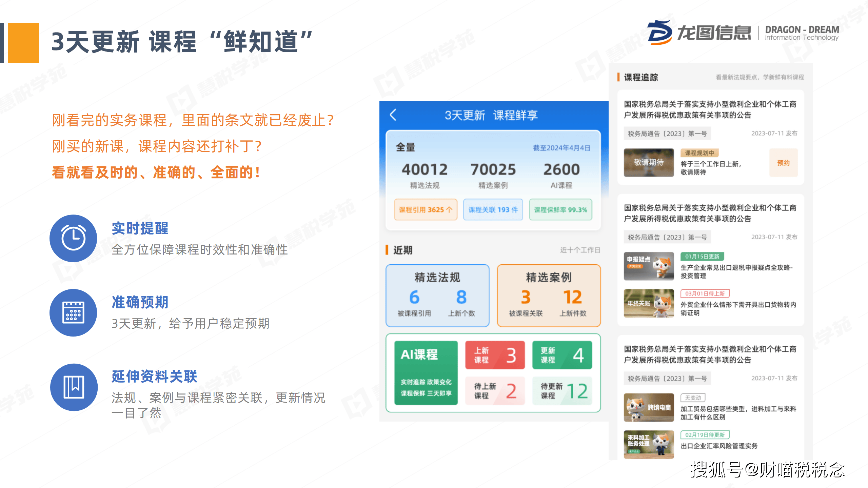Viewport: 868px width, 488px height.
Task: Click the 跨境电商 course thumbnail
Action: click(649, 407)
